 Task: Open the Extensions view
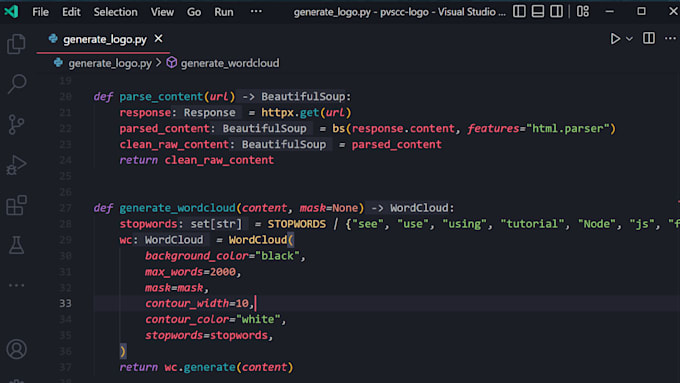pos(16,205)
